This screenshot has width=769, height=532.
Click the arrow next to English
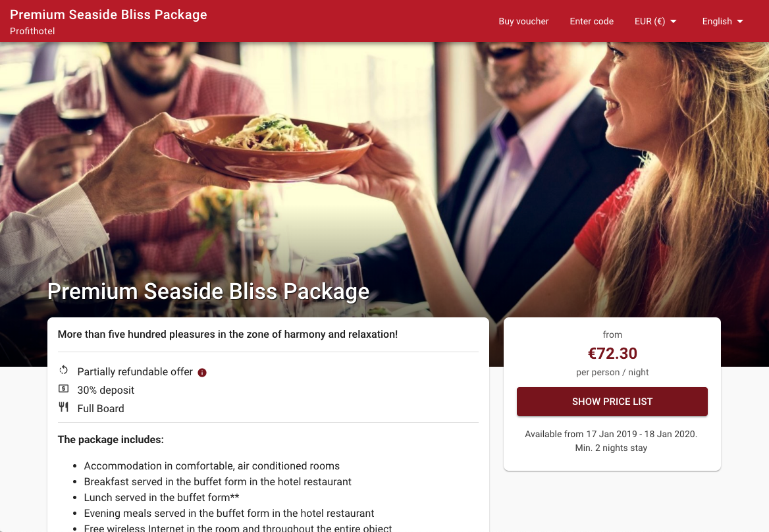tap(740, 22)
